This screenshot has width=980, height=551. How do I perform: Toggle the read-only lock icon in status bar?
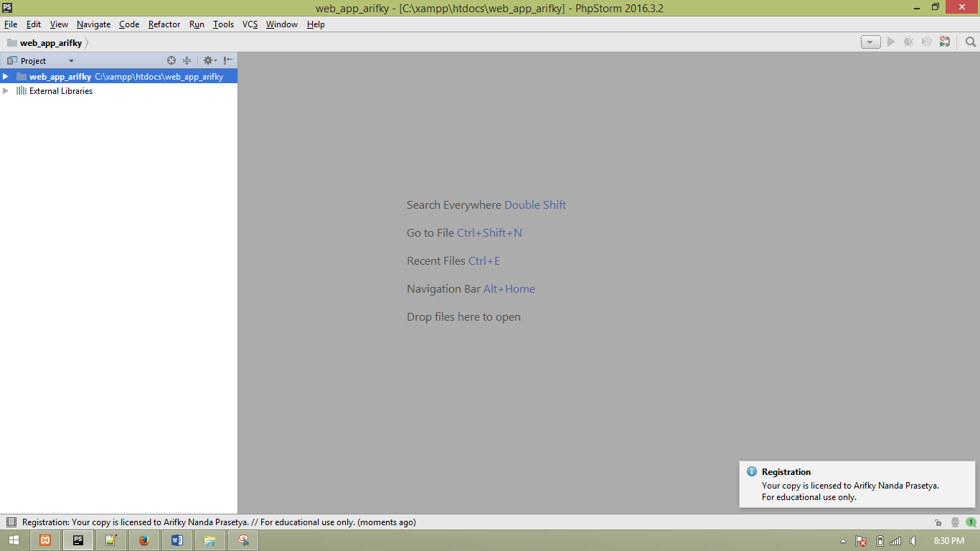coord(938,522)
